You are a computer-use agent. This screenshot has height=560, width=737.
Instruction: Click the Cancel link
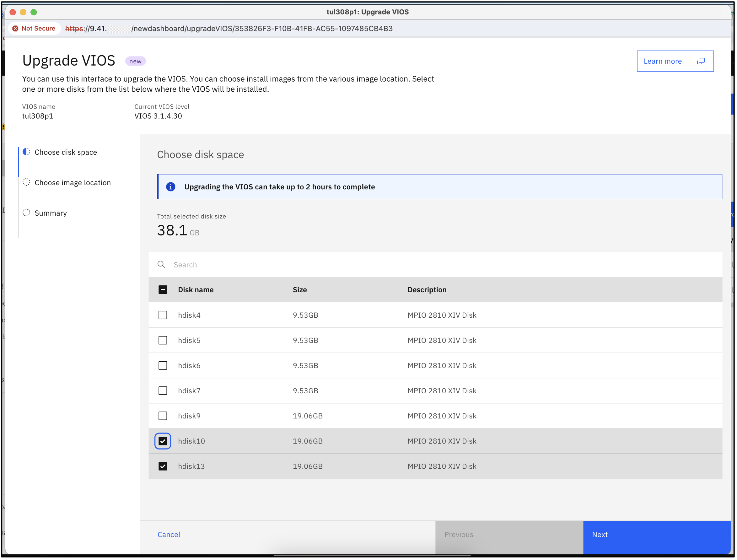pyautogui.click(x=169, y=535)
